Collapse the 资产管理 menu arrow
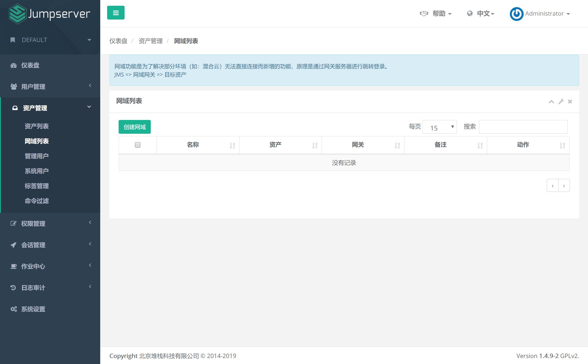Viewport: 588px width, 364px height. point(89,107)
